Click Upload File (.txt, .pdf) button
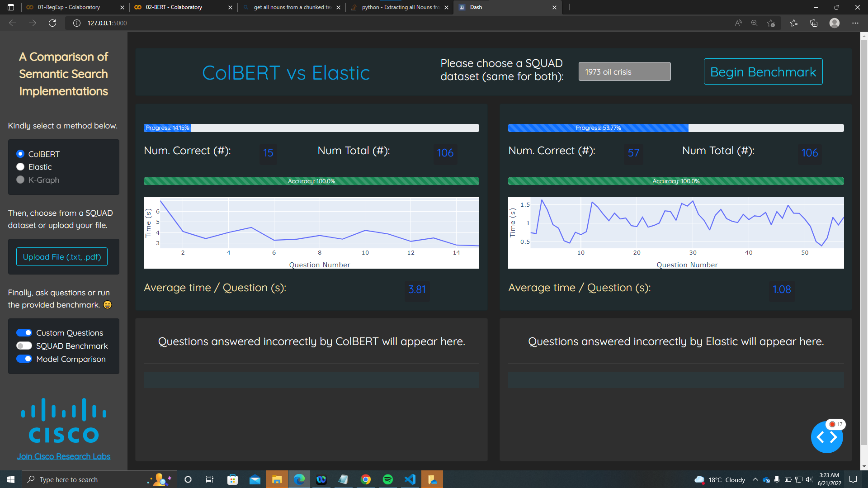 pyautogui.click(x=62, y=257)
